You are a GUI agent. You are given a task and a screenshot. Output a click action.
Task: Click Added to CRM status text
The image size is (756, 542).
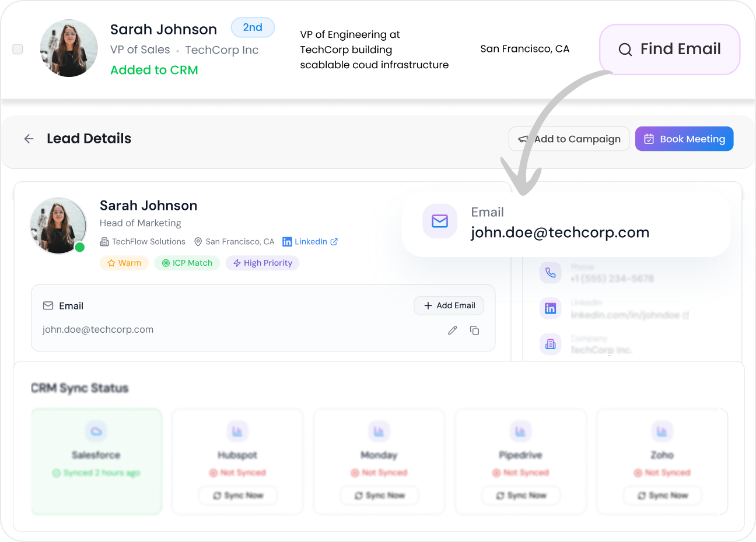pyautogui.click(x=154, y=70)
